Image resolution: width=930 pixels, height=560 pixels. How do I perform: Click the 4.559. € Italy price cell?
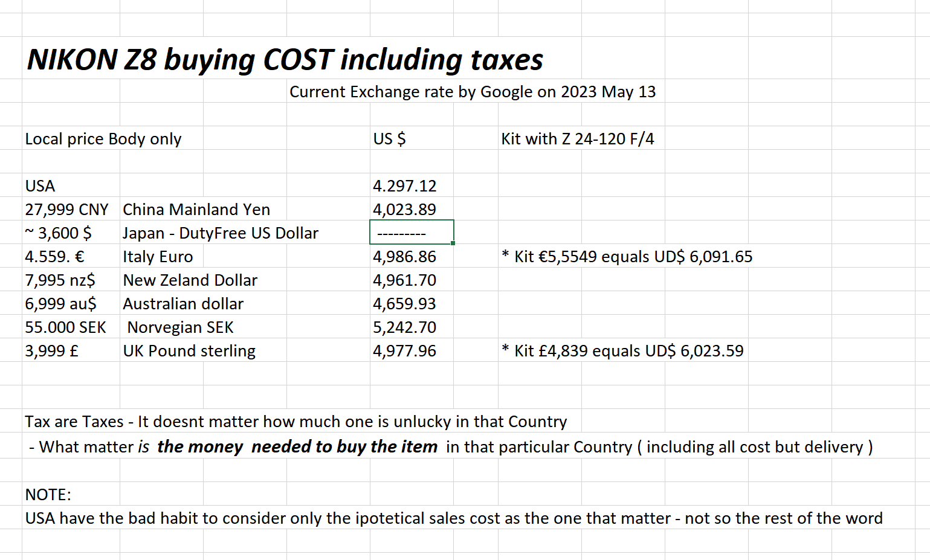(55, 257)
